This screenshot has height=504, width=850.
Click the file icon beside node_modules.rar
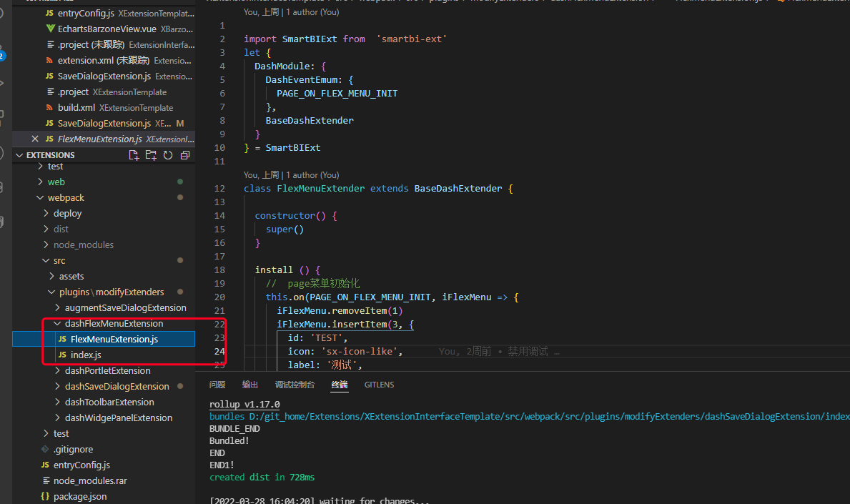point(46,480)
